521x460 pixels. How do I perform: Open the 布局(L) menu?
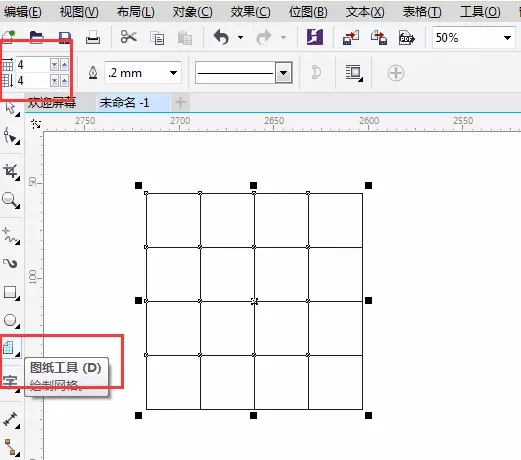(135, 12)
